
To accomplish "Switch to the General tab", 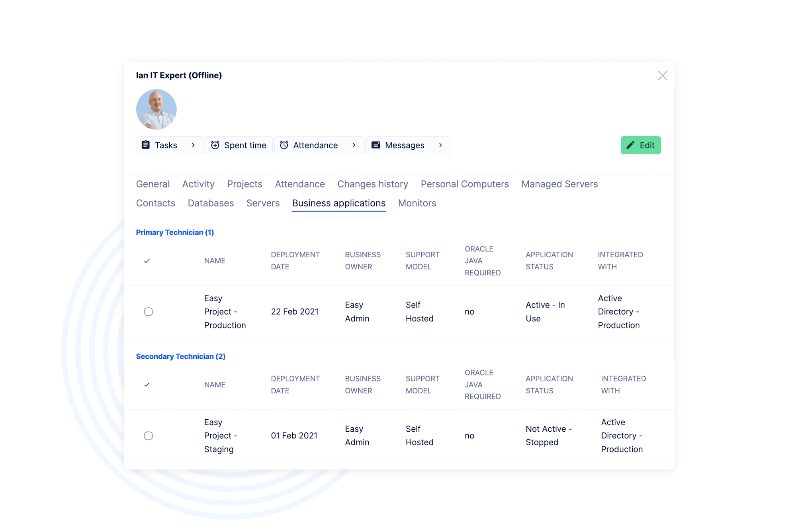I will coord(152,184).
